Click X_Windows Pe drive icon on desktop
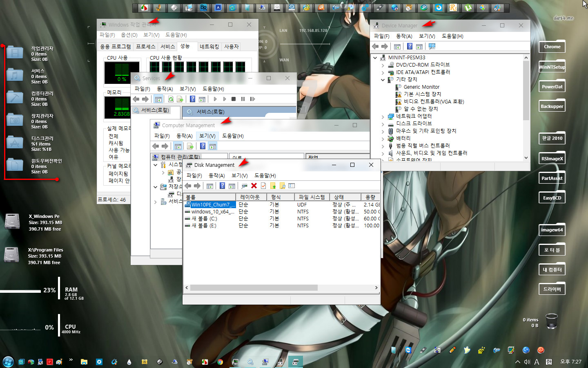Screen dimensions: 588x368 pyautogui.click(x=12, y=221)
